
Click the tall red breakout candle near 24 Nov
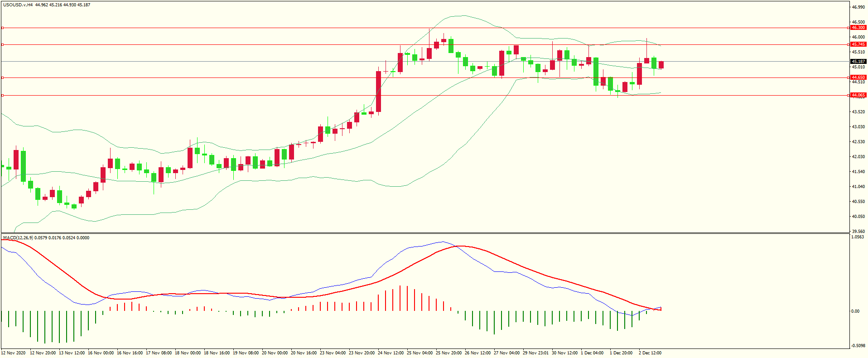[x=378, y=91]
